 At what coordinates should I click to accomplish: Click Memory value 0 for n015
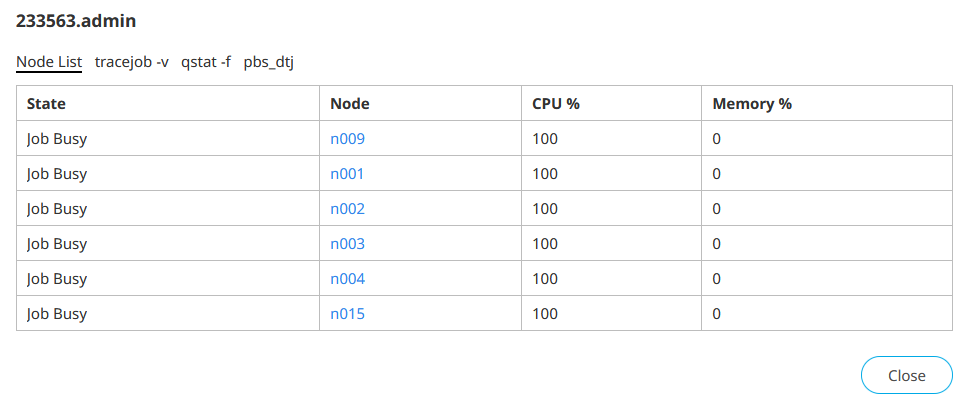click(716, 314)
